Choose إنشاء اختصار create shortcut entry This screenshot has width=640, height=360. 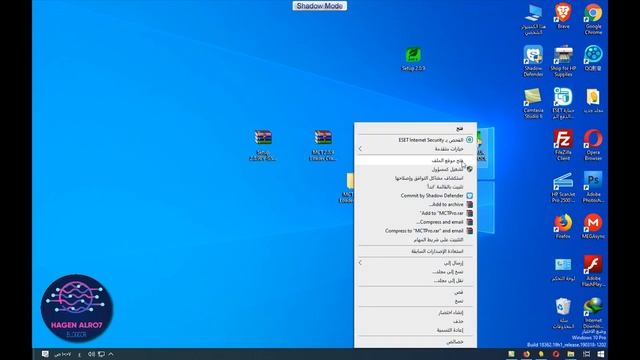coord(416,313)
